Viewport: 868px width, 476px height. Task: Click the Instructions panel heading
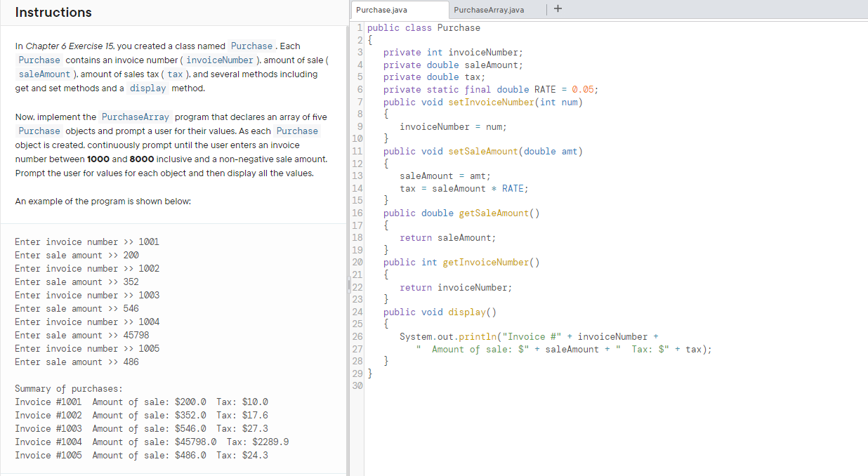tap(53, 13)
